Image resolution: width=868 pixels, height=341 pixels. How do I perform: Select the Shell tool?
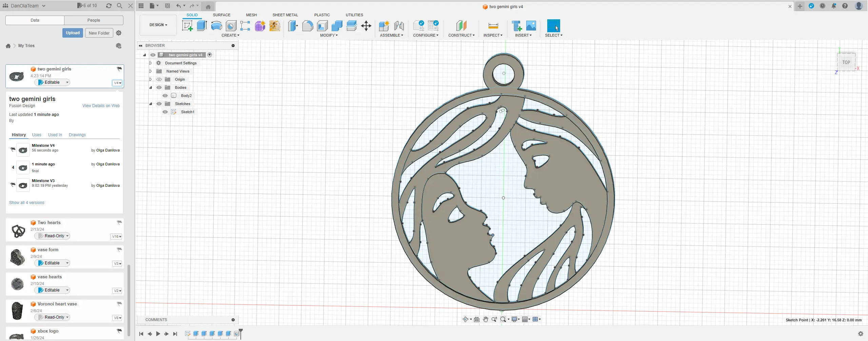[x=322, y=26]
